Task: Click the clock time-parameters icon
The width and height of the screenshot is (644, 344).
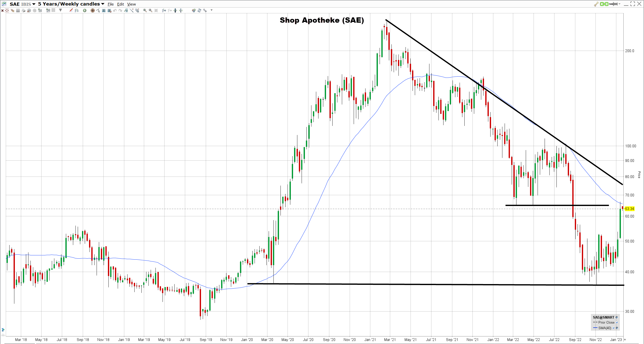Action: [x=29, y=10]
